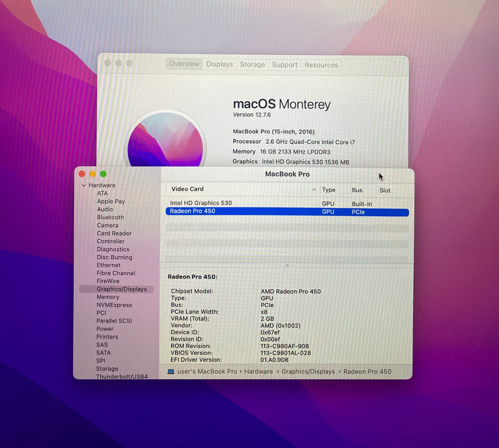This screenshot has height=448, width=499.
Task: Select Printers in the sidebar
Action: click(107, 337)
